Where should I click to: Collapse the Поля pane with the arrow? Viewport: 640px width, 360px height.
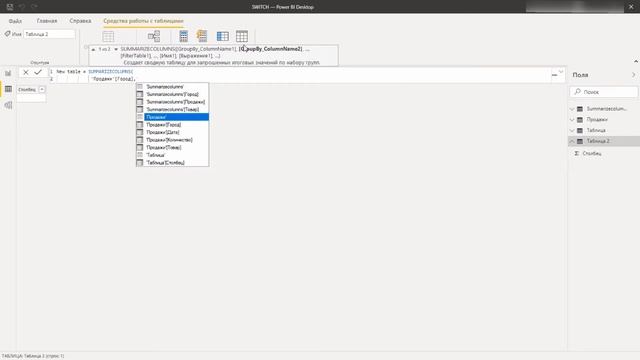pyautogui.click(x=633, y=75)
